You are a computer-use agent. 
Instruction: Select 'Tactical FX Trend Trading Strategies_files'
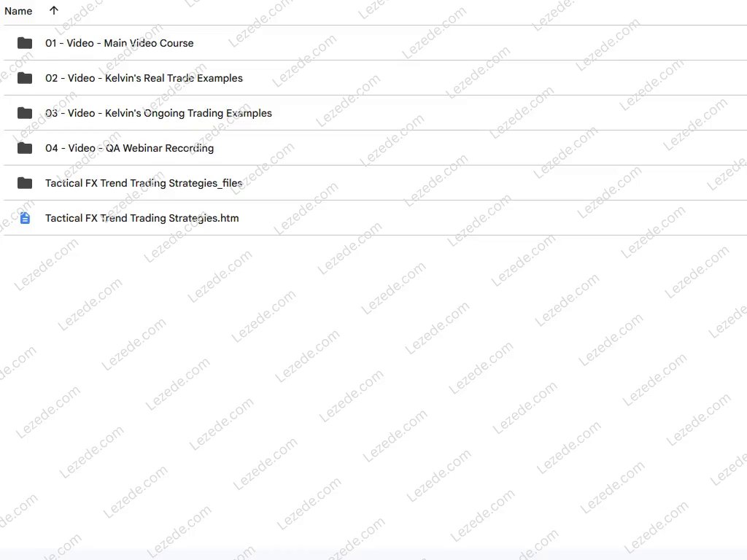(144, 183)
